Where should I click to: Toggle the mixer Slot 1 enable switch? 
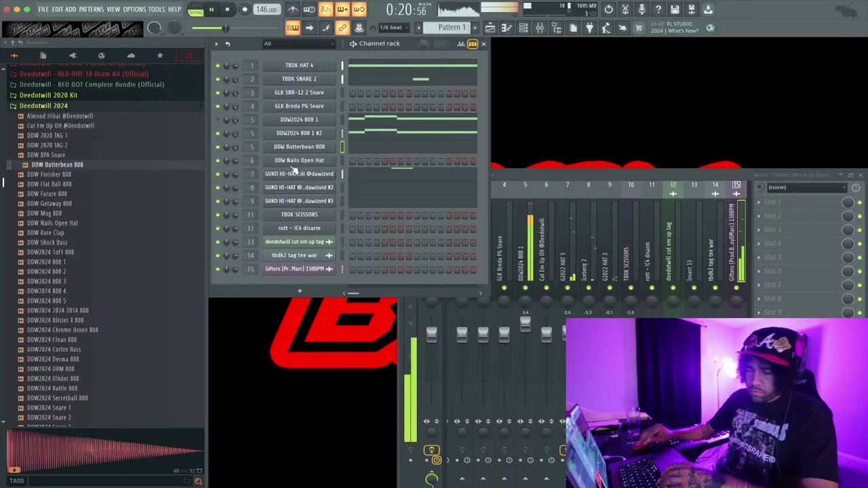[x=859, y=203]
